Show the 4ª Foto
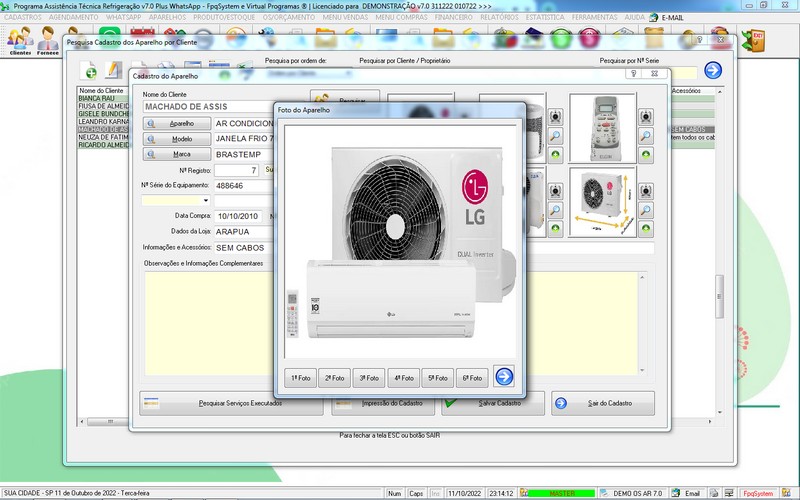This screenshot has width=800, height=500. [404, 378]
